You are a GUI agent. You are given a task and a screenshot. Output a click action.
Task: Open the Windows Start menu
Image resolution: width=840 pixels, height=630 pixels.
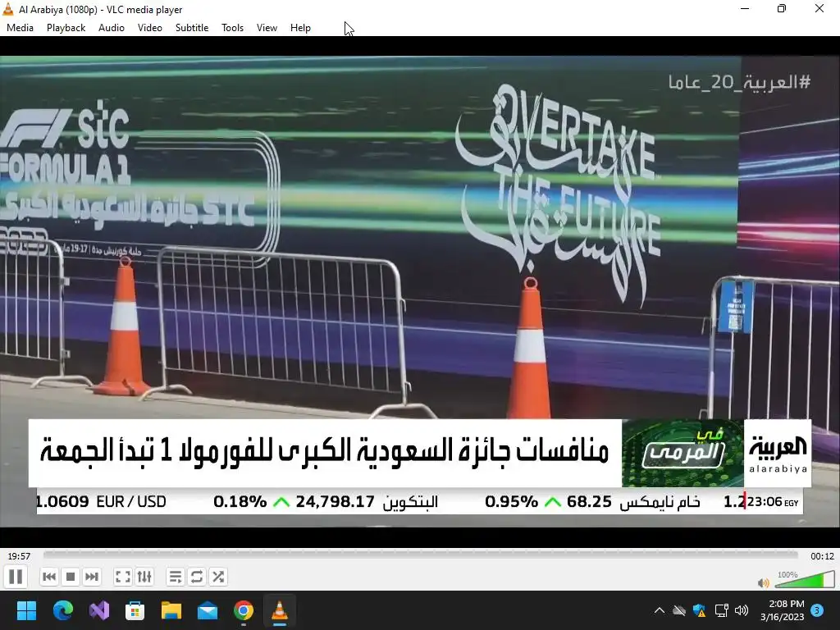(26, 610)
